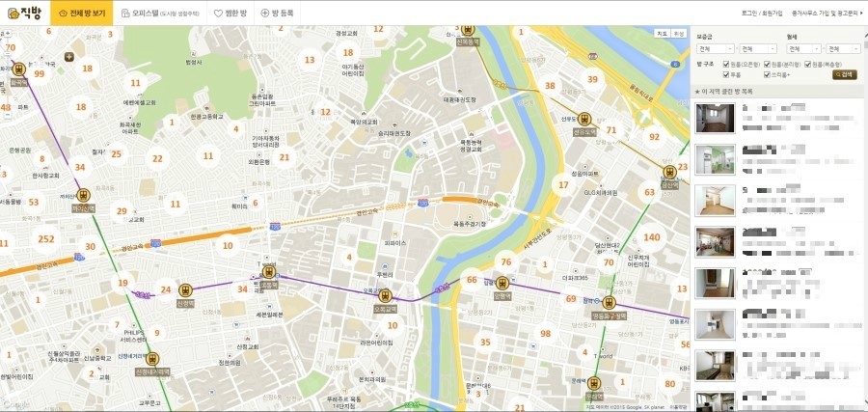Click the 63 rooms cluster near 당산역
This screenshot has height=412, width=868.
pos(649,193)
